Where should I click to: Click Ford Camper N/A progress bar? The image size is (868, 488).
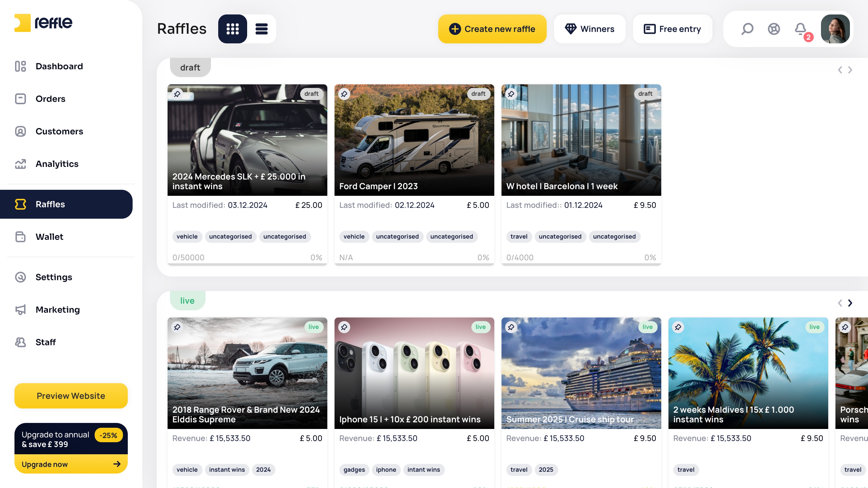[x=414, y=264]
